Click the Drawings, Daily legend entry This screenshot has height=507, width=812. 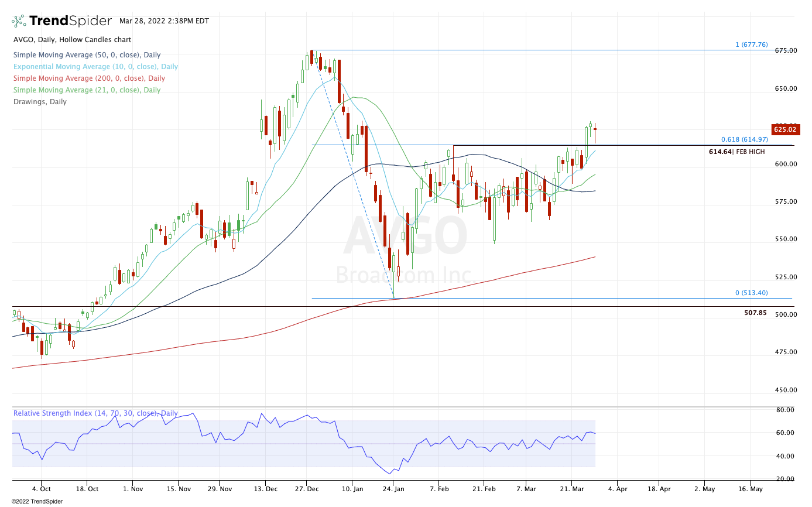(x=40, y=102)
